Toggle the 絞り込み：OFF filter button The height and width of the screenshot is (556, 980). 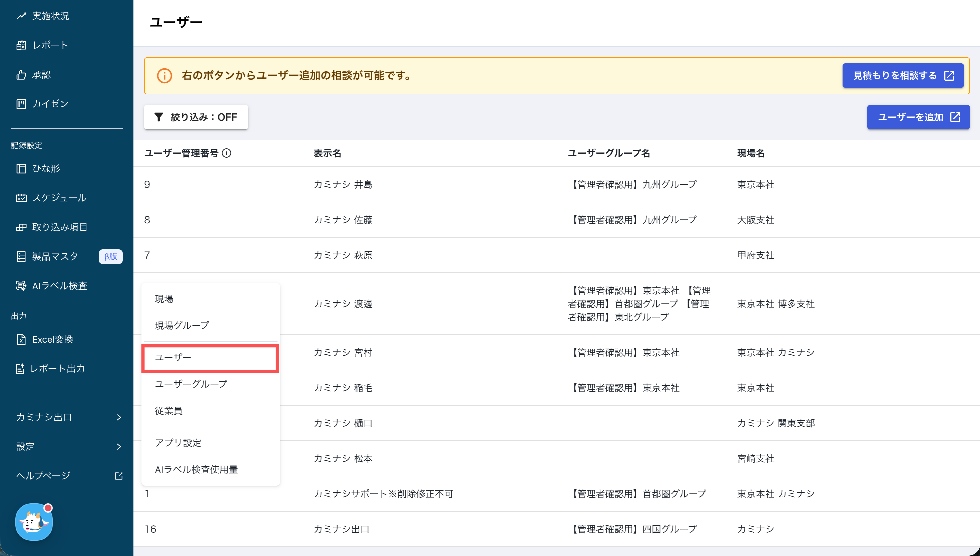coord(196,117)
